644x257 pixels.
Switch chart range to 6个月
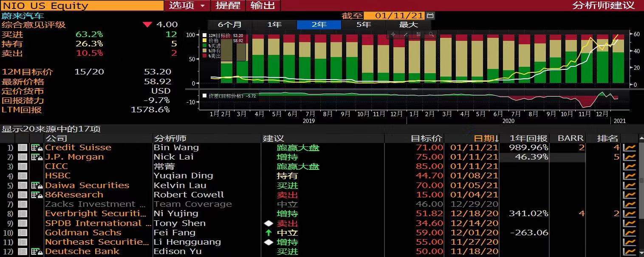[x=230, y=25]
